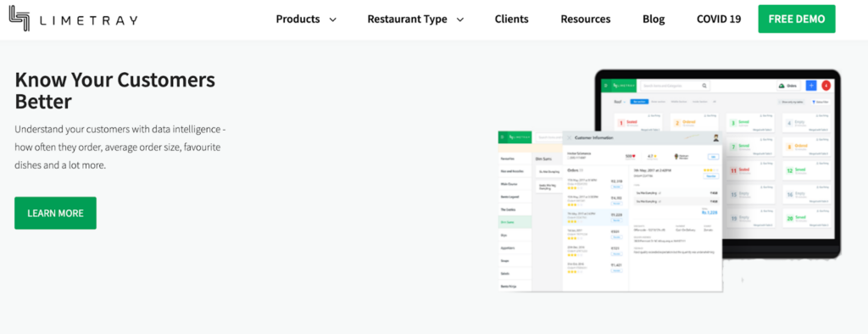Open the Roof floor selector dropdown
The width and height of the screenshot is (868, 334).
click(x=620, y=102)
